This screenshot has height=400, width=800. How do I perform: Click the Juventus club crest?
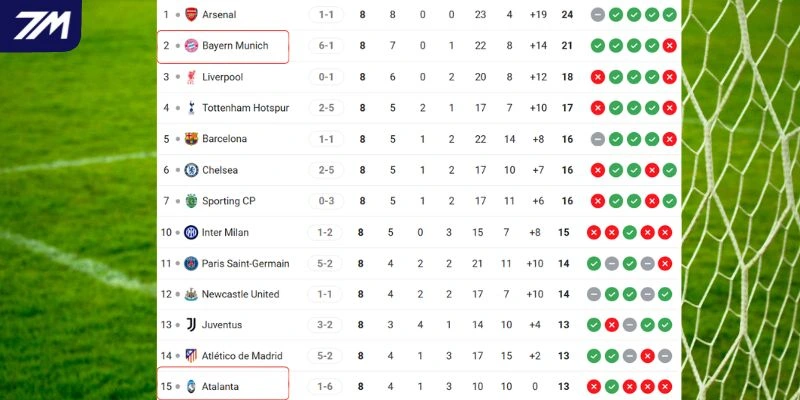coord(191,325)
